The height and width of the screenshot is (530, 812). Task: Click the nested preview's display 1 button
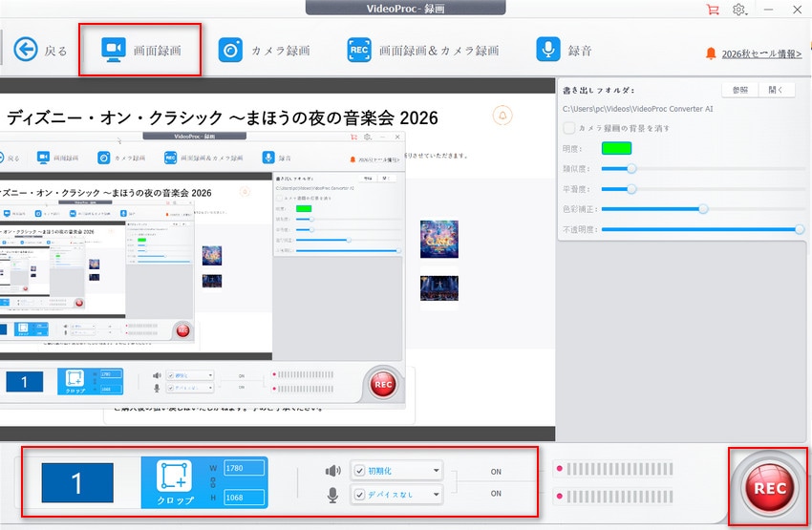coord(24,382)
